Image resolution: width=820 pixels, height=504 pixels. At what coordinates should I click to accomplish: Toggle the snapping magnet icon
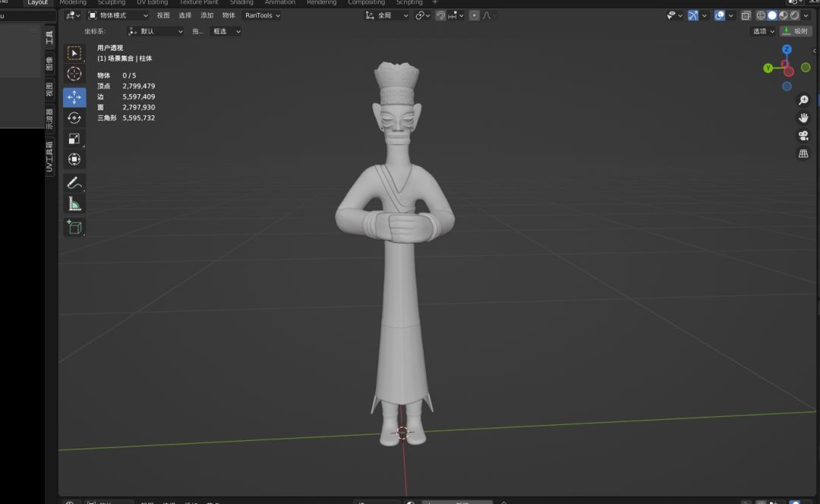(440, 16)
